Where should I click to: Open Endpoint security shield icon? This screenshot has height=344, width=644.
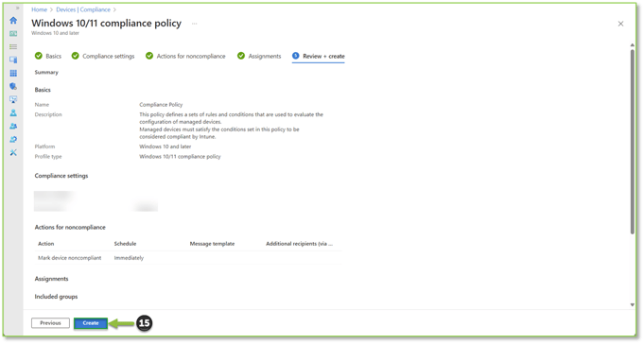[13, 86]
